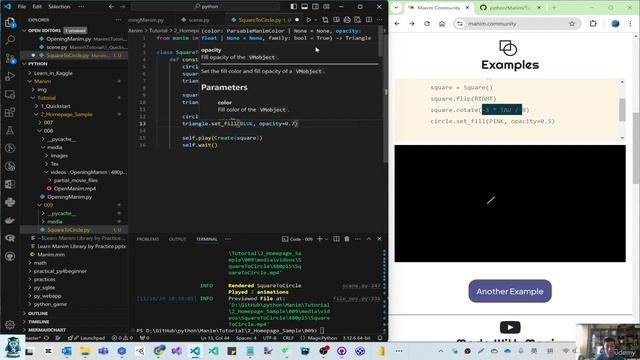Open browser Extensions puzzle icon
This screenshot has width=640, height=360.
(x=593, y=24)
